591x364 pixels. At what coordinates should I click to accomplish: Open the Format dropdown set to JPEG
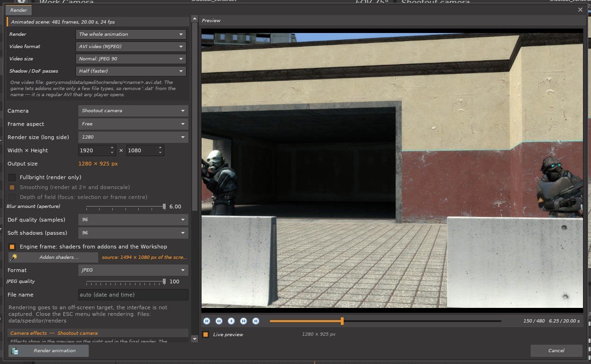coord(133,270)
